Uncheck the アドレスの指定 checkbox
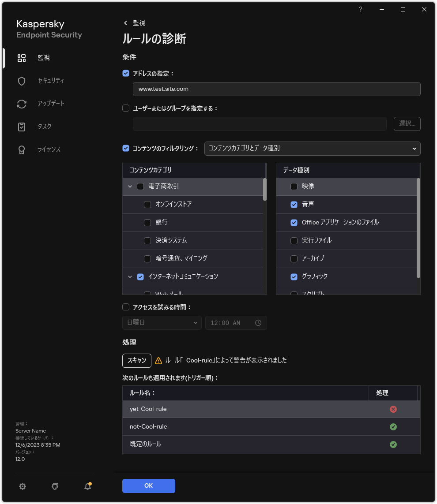The width and height of the screenshot is (437, 504). [126, 73]
